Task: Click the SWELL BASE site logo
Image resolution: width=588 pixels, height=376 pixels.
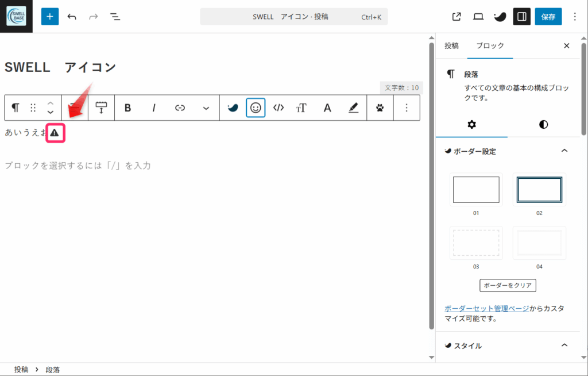Action: [x=16, y=16]
